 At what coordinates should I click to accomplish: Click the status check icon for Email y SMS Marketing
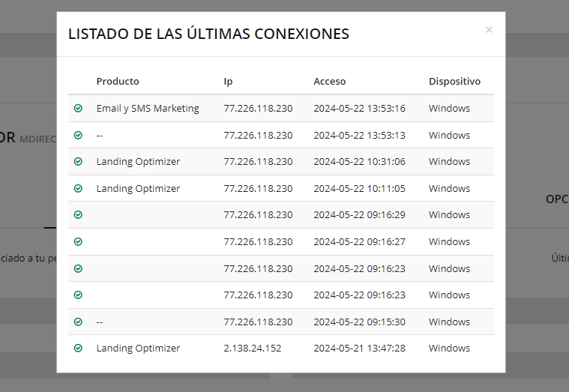tap(78, 109)
